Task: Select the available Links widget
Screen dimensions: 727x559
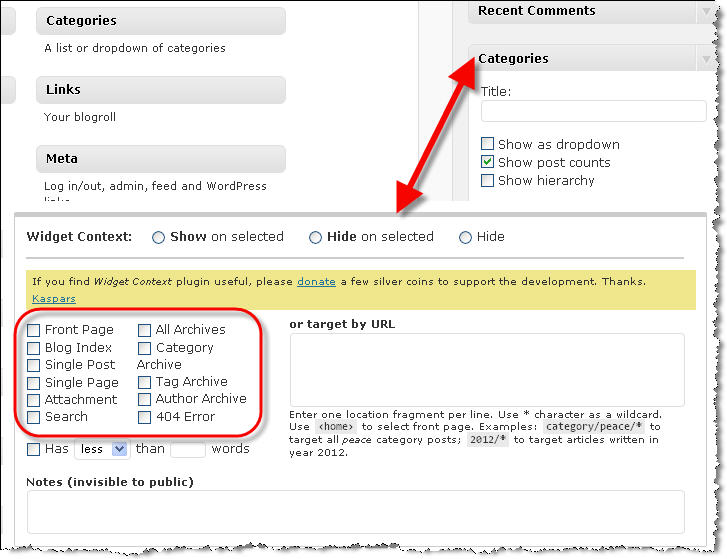Action: click(161, 90)
